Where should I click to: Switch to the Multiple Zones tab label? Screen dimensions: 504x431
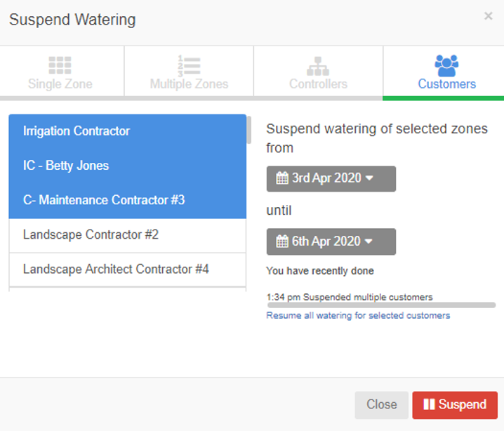(189, 84)
